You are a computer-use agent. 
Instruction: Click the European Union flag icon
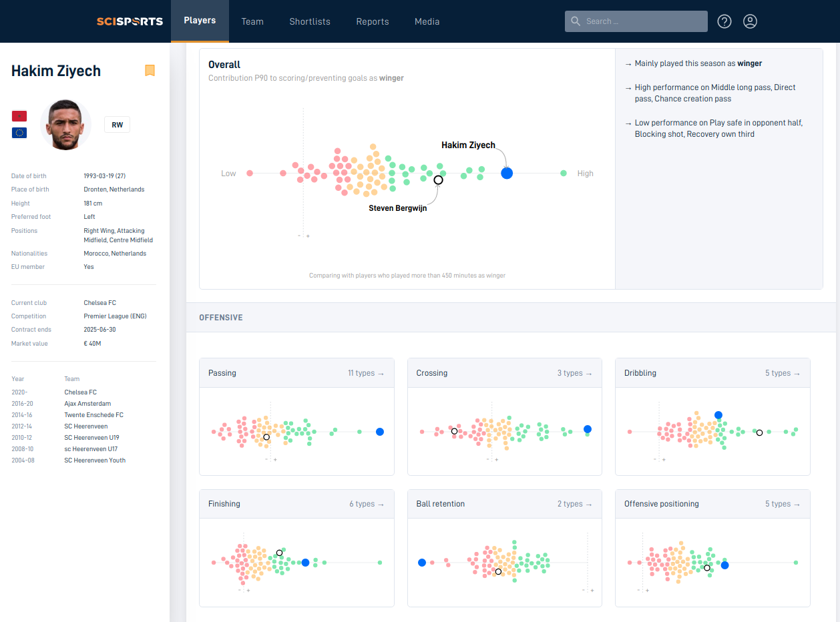pos(19,133)
